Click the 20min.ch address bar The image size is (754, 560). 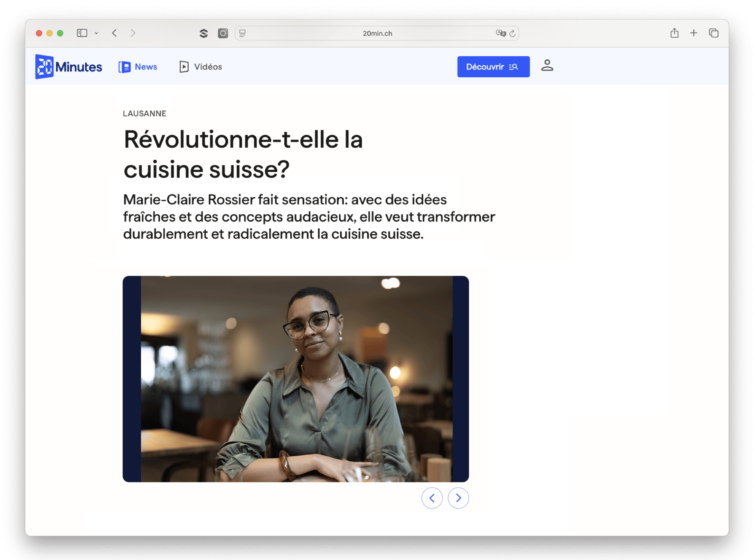(x=377, y=33)
